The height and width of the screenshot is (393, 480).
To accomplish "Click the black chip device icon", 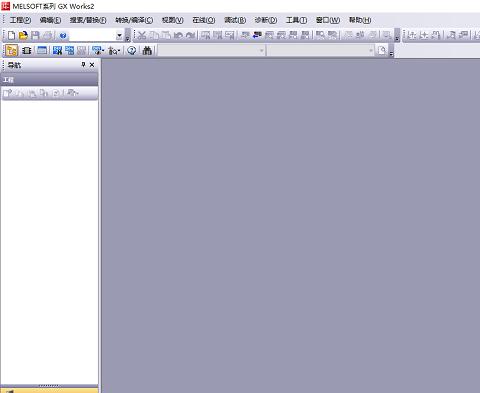I will (27, 51).
